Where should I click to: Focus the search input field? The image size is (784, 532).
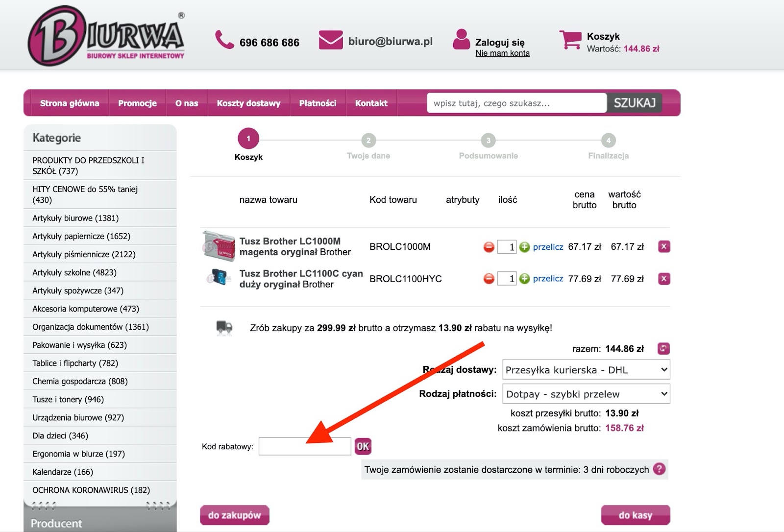click(x=517, y=103)
